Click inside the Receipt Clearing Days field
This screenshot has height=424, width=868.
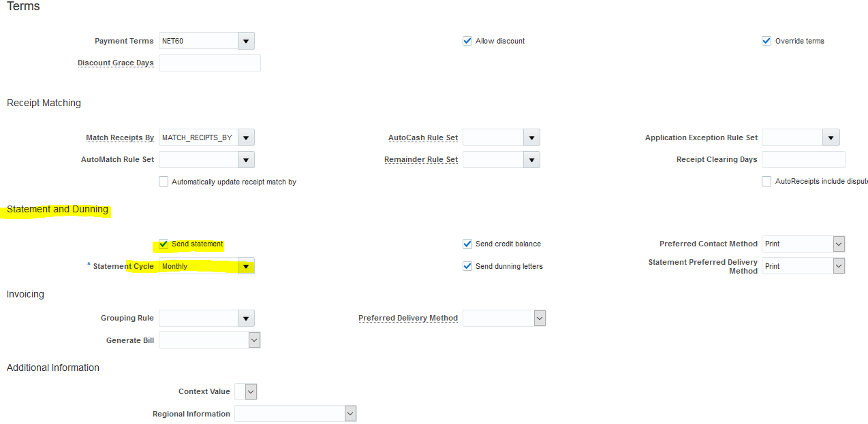(803, 159)
